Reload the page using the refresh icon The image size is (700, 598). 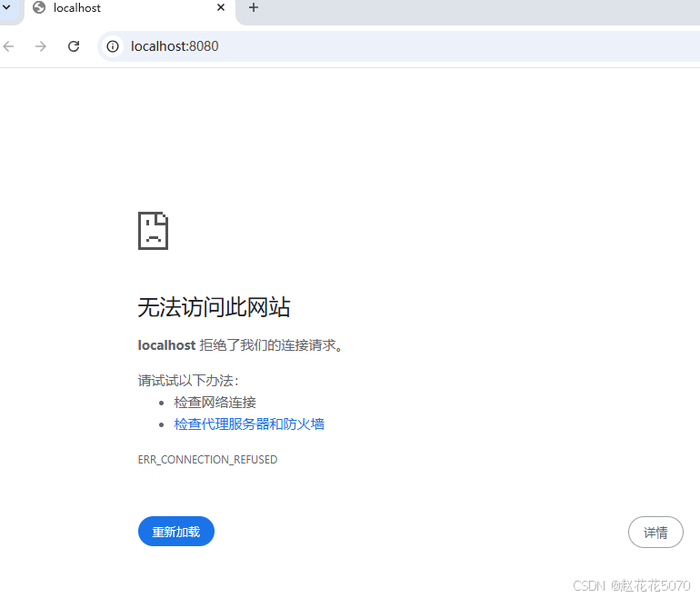point(74,46)
